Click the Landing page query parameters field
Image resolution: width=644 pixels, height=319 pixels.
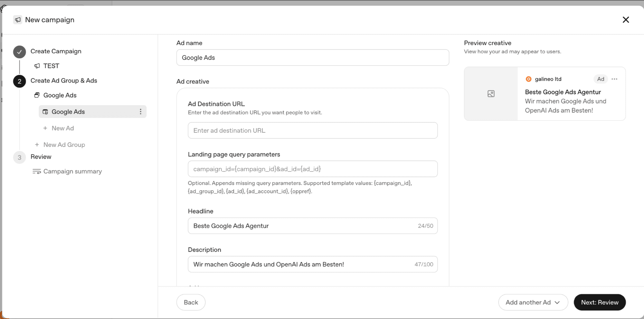pyautogui.click(x=313, y=169)
